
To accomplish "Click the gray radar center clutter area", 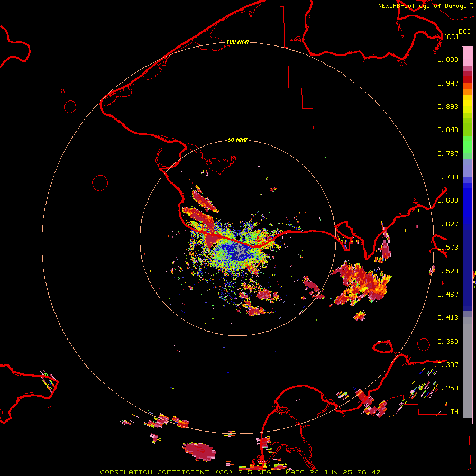I will [241, 251].
